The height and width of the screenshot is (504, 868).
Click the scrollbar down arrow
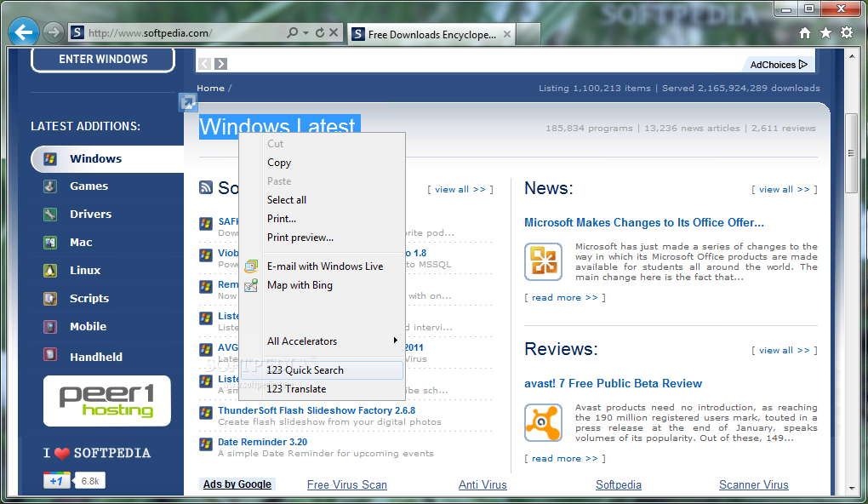pos(851,489)
